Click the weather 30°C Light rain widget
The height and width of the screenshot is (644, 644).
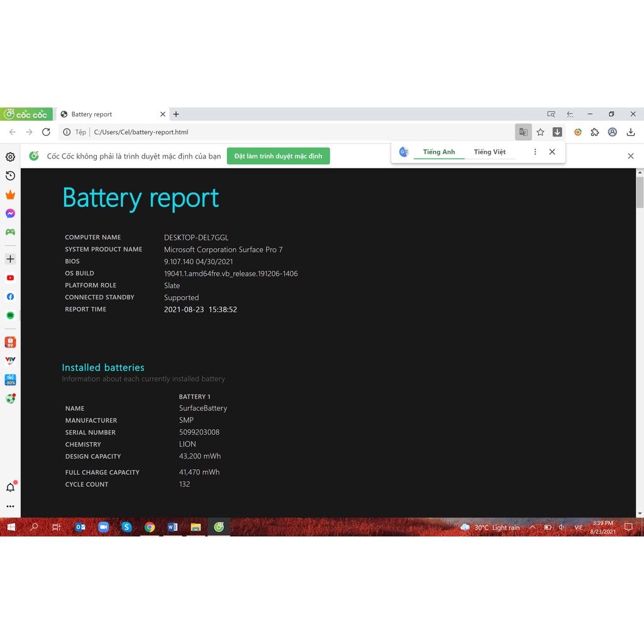[x=490, y=528]
